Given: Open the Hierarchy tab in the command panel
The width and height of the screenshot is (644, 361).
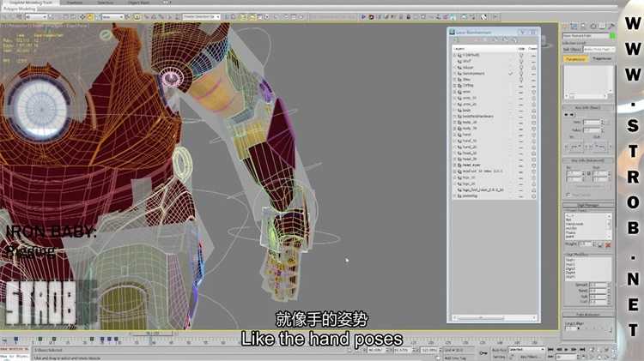Looking at the screenshot, I should tap(584, 27).
